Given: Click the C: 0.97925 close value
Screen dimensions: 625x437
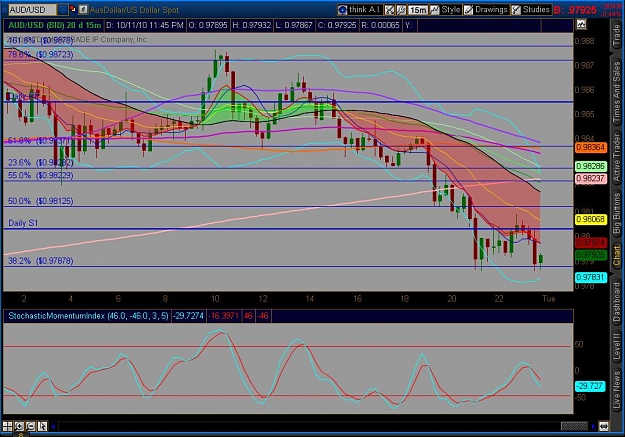Looking at the screenshot, I should pyautogui.click(x=337, y=25).
